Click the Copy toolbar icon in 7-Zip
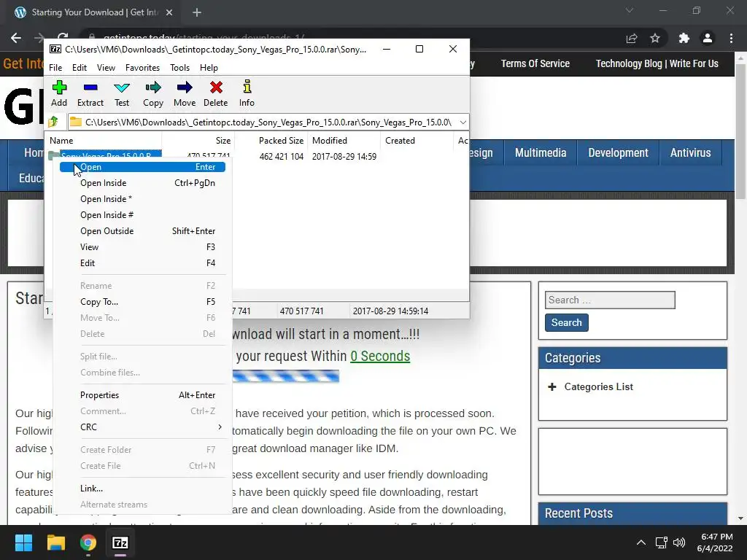The image size is (747, 560). (153, 93)
